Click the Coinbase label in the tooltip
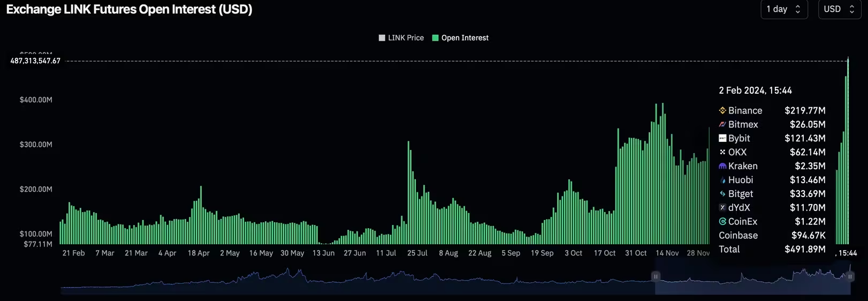This screenshot has height=301, width=868. pos(738,236)
